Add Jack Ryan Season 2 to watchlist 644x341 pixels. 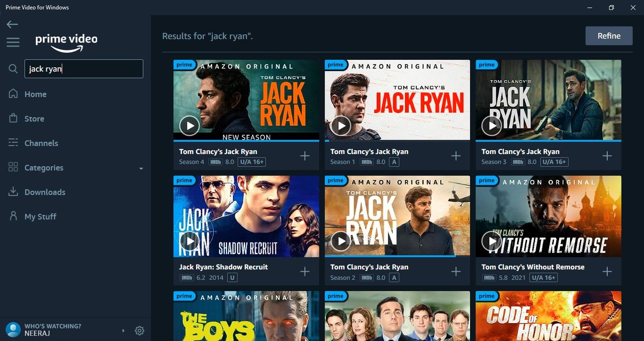456,271
